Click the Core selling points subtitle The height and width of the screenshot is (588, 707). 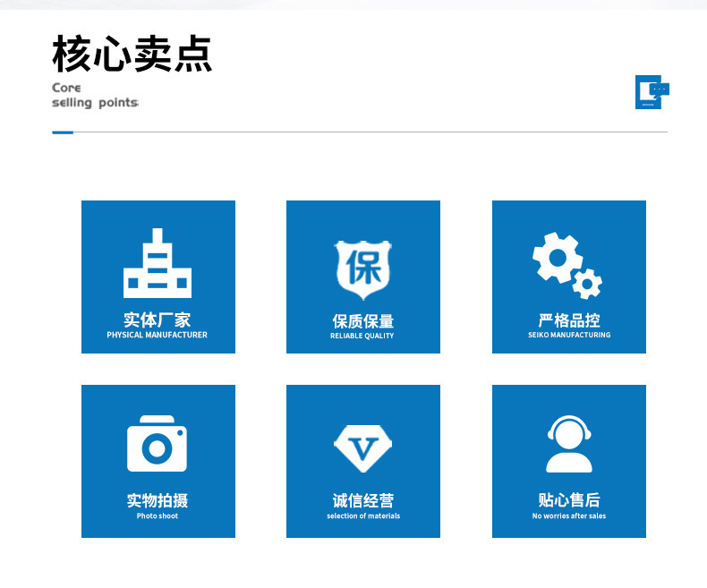click(x=95, y=95)
